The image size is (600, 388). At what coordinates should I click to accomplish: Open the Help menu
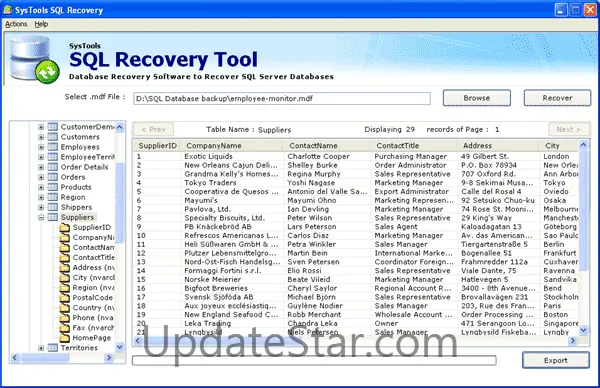[x=41, y=24]
